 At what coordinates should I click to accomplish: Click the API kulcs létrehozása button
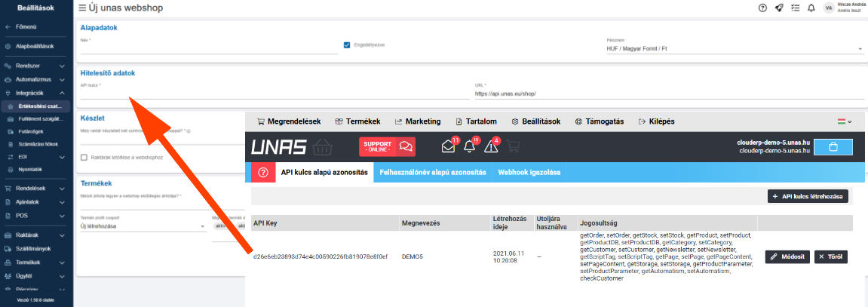pyautogui.click(x=808, y=196)
